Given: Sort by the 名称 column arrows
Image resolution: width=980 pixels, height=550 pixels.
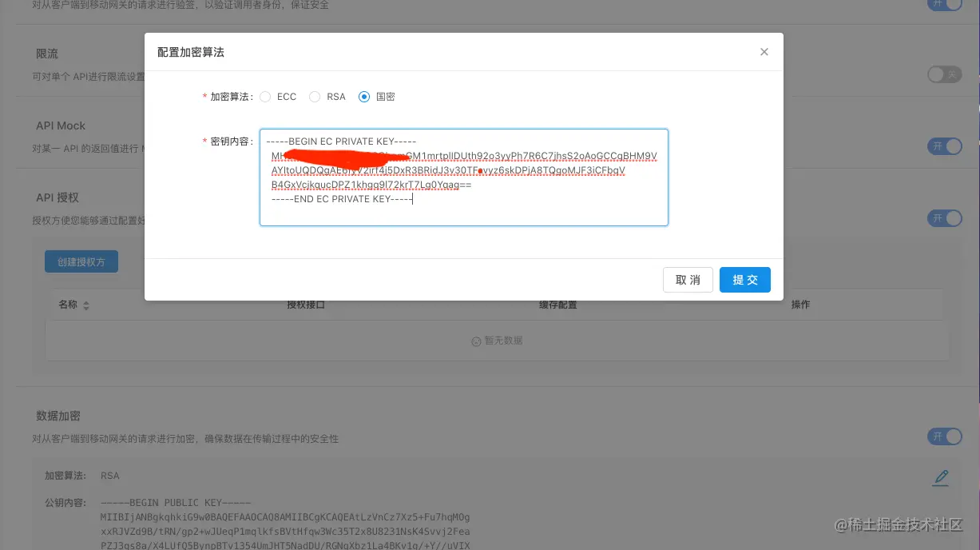Looking at the screenshot, I should click(x=86, y=305).
